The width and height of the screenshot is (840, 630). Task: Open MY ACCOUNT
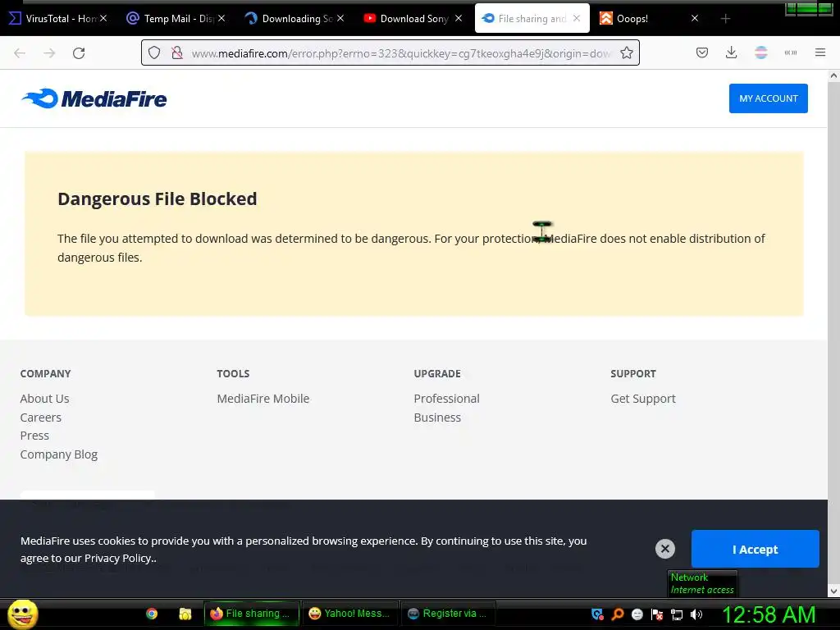point(768,98)
